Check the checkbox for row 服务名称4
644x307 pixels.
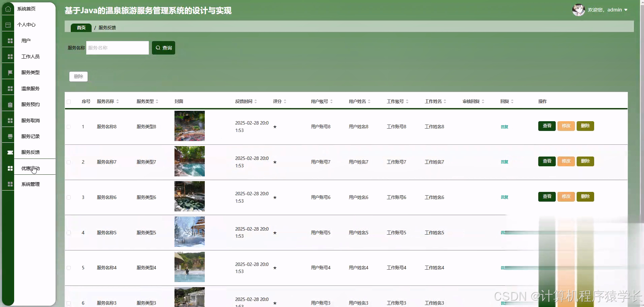[69, 268]
